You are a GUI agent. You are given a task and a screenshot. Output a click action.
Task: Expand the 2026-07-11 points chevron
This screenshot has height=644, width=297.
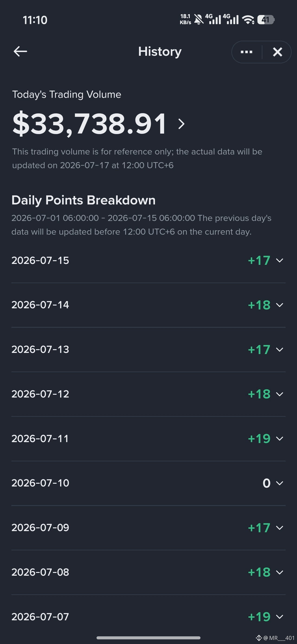click(280, 438)
